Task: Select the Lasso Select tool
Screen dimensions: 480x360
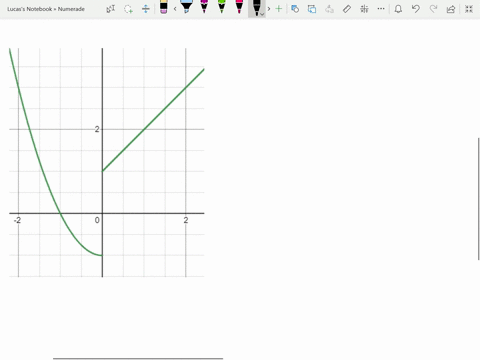Action: (128, 9)
